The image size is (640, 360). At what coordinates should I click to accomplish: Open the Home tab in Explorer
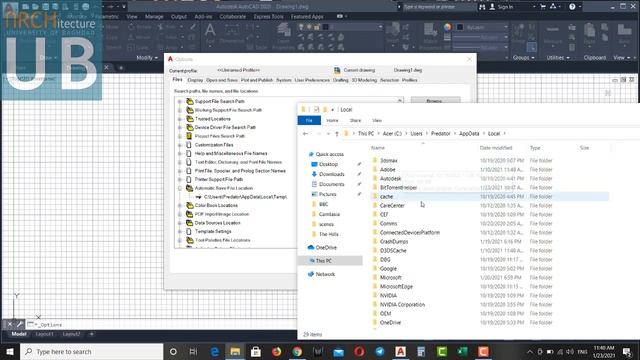pos(332,120)
